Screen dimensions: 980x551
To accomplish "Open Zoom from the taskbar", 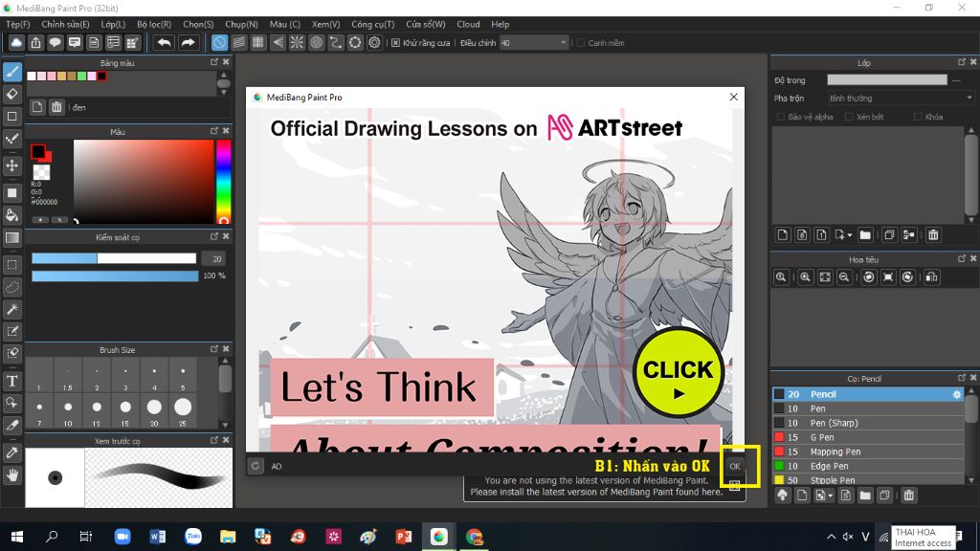I will coord(122,537).
